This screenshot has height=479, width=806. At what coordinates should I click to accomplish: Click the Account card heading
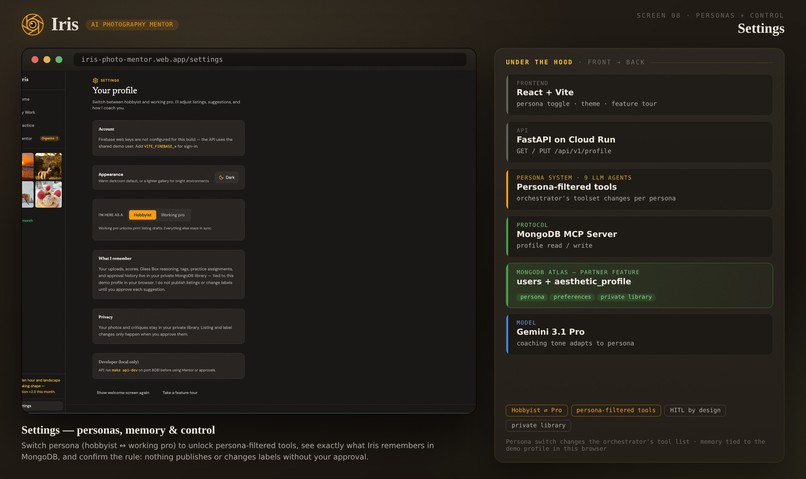click(x=106, y=129)
